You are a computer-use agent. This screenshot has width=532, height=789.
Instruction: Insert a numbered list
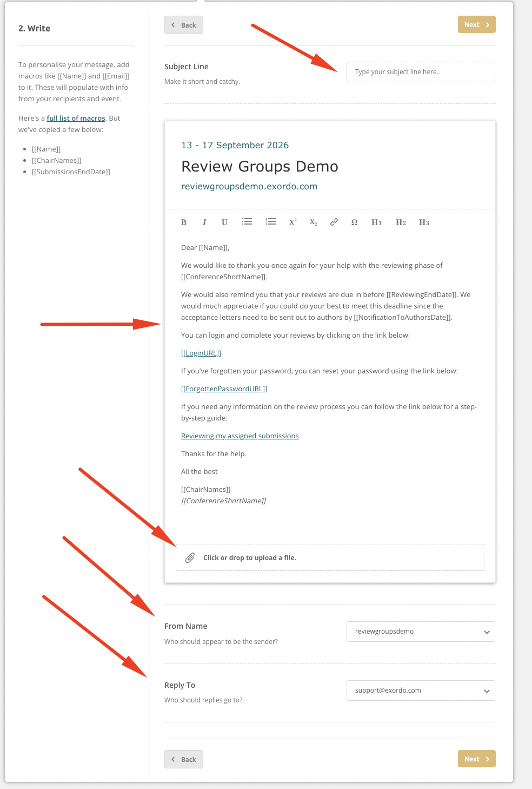tap(271, 222)
